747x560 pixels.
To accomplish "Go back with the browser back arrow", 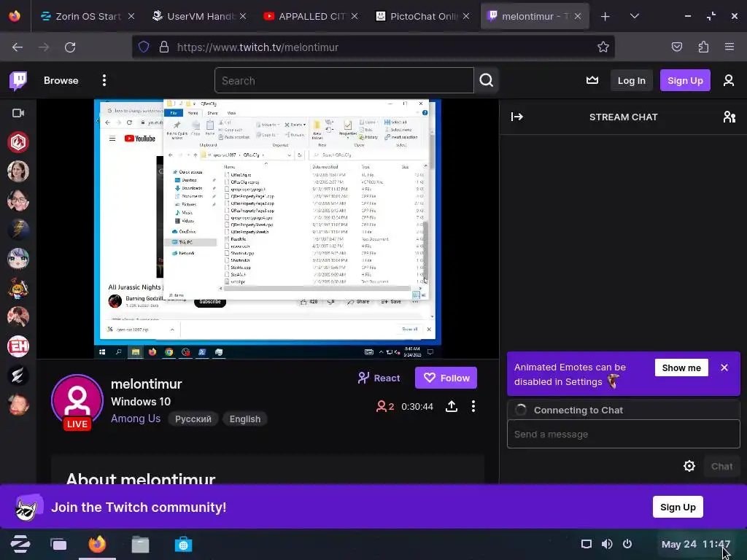I will click(x=18, y=47).
